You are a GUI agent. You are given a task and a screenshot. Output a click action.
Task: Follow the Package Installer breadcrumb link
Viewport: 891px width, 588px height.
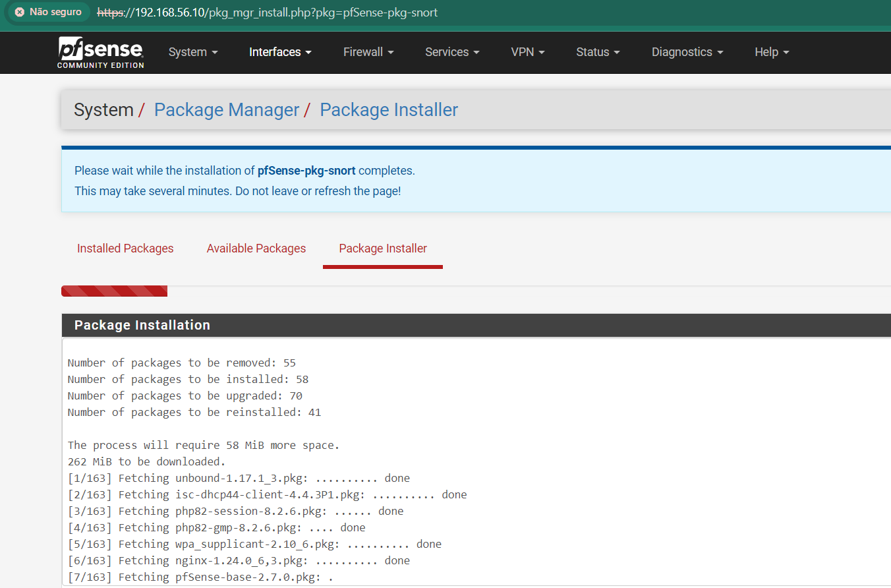(x=389, y=110)
